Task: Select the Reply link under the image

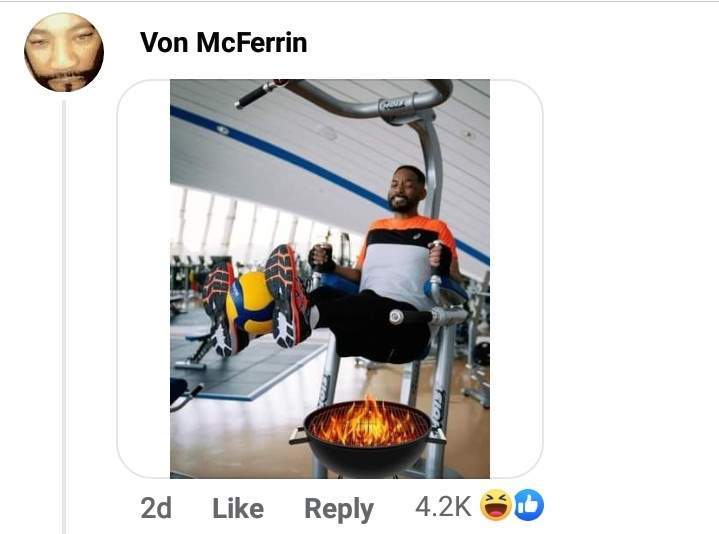Action: coord(339,508)
